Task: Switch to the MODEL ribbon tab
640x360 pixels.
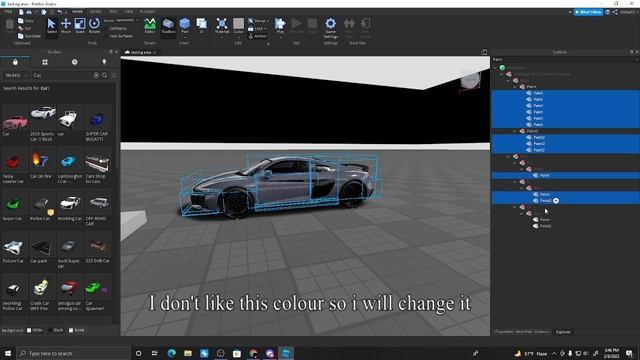Action: tap(95, 12)
